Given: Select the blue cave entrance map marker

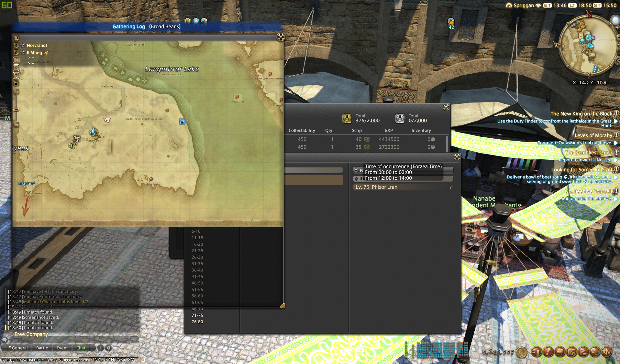Looking at the screenshot, I should (x=182, y=122).
